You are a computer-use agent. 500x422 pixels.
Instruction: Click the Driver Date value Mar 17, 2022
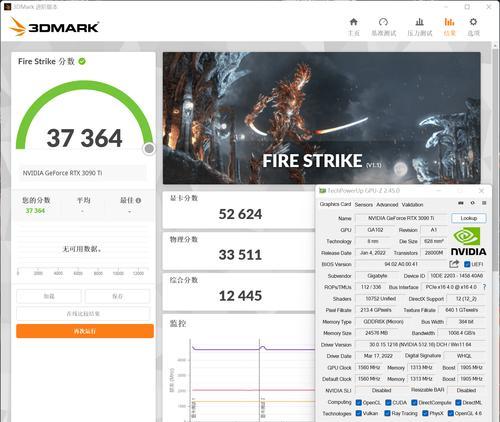point(378,356)
